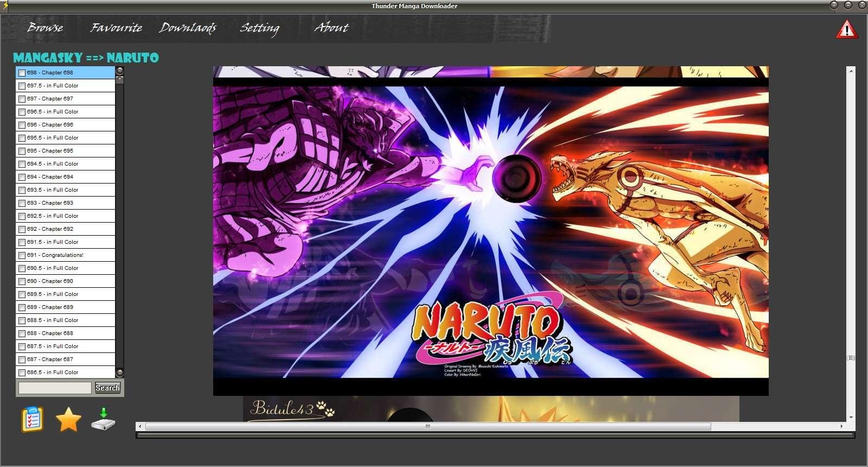Tick the checkbox for 698 - Chapter 698
The image size is (868, 467).
coord(22,73)
